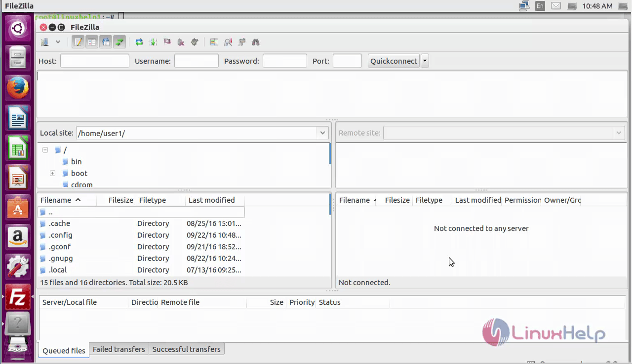
Task: Click the queue Status column header
Action: [353, 302]
